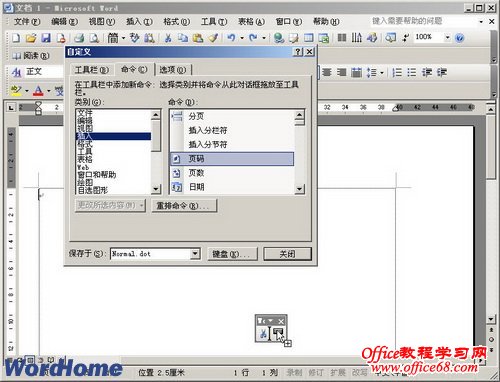Viewport: 500px width, 382px height.
Task: Activate the Format Painter brush
Action: [213, 38]
